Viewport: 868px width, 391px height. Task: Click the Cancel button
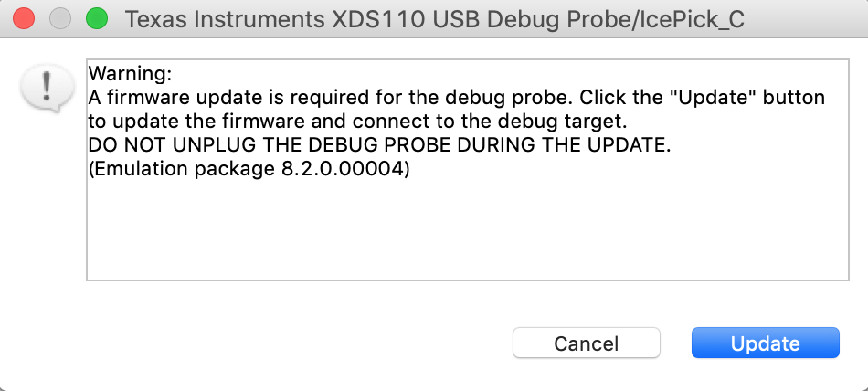coord(587,343)
